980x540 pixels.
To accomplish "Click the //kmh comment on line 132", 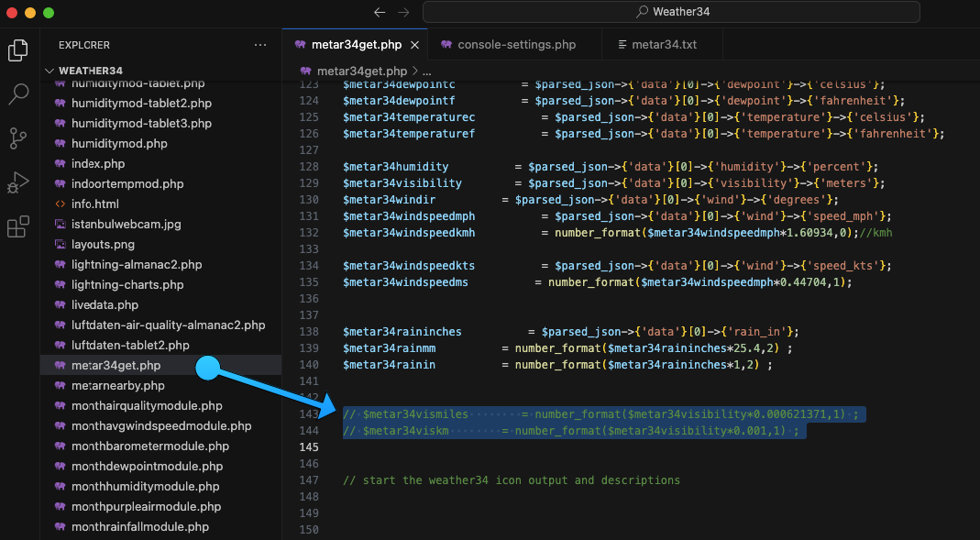I will [x=875, y=233].
